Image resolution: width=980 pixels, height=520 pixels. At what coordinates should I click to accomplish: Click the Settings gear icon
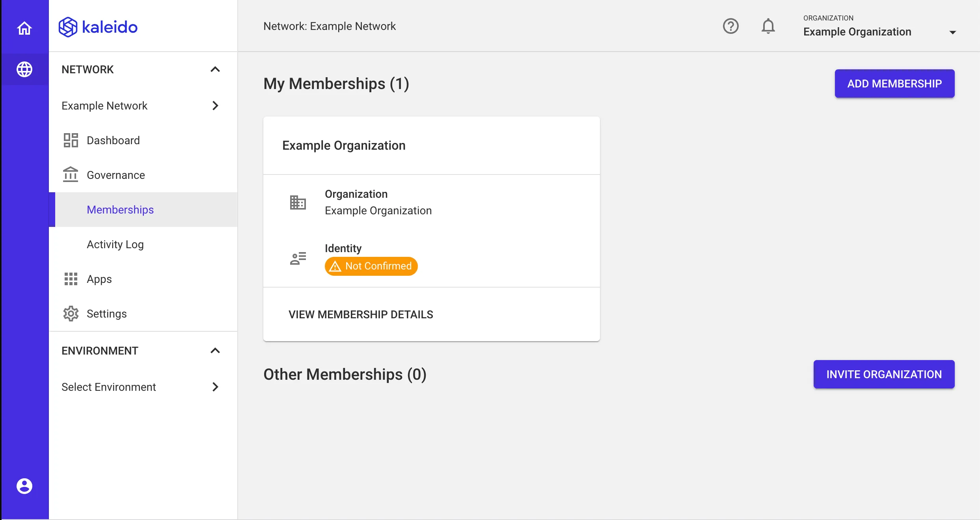[71, 314]
